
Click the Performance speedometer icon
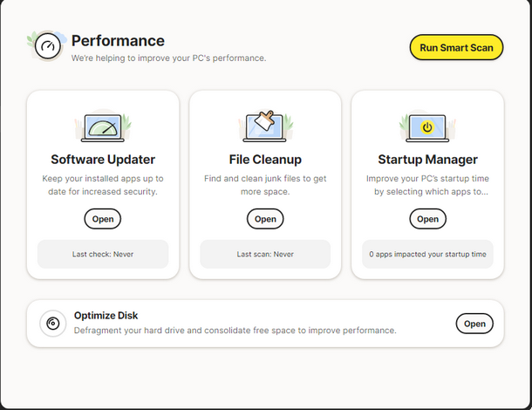point(48,47)
